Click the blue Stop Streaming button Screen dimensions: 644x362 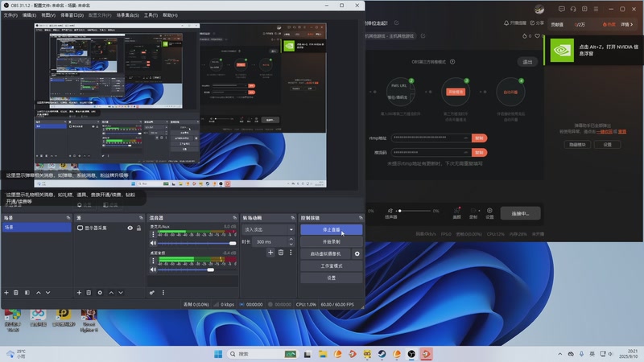tap(331, 230)
